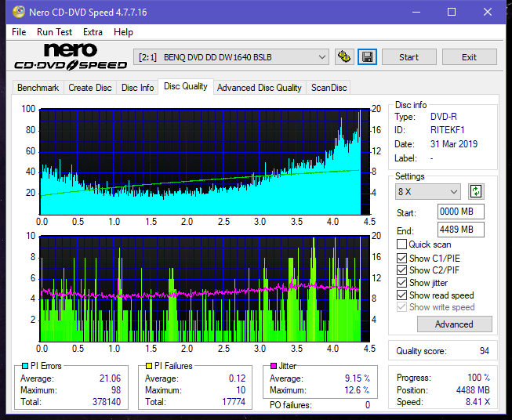Maximize the Nero CD-DVD Speed window
The height and width of the screenshot is (420, 512).
(x=452, y=12)
